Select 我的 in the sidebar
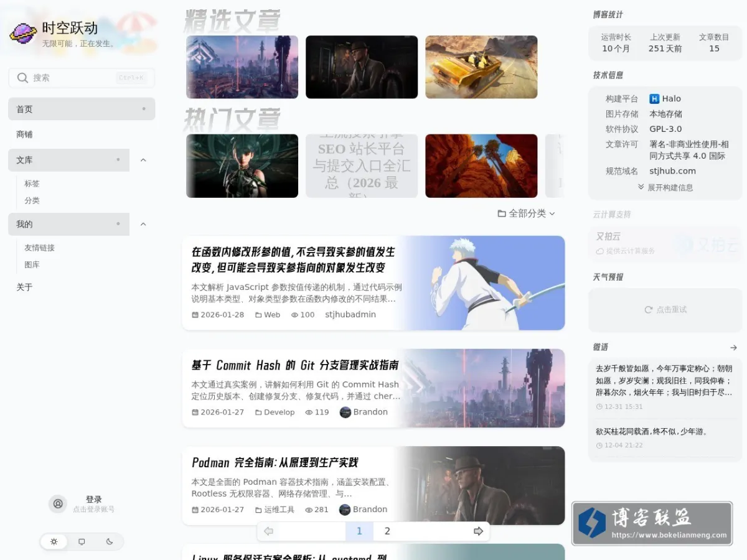The height and width of the screenshot is (560, 747). tap(68, 224)
